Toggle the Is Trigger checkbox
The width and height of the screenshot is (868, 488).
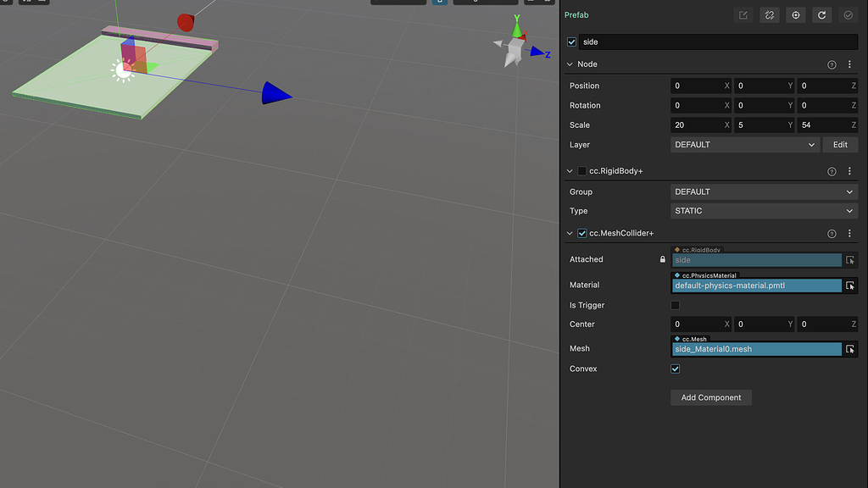(675, 305)
